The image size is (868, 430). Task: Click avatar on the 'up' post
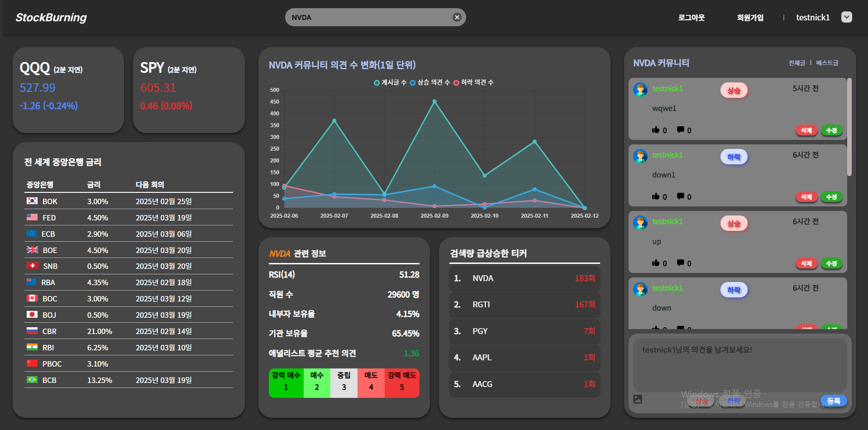(x=640, y=223)
